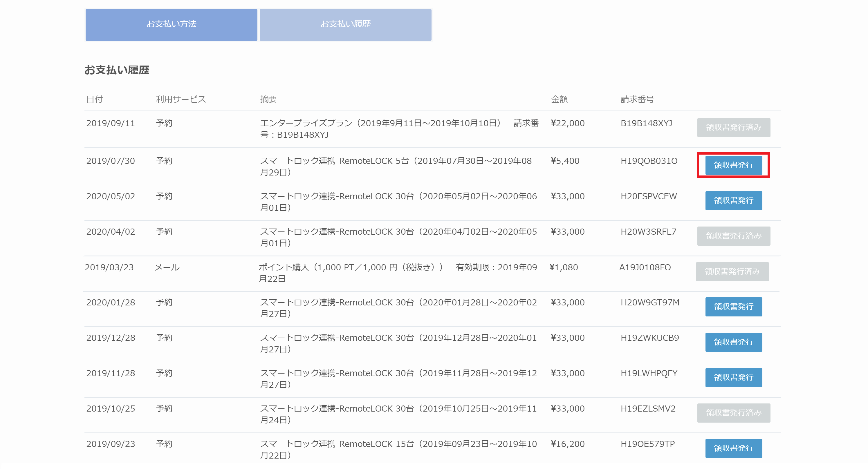Issue receipt for invoice H19QOB031O
The height and width of the screenshot is (469, 868).
[733, 165]
